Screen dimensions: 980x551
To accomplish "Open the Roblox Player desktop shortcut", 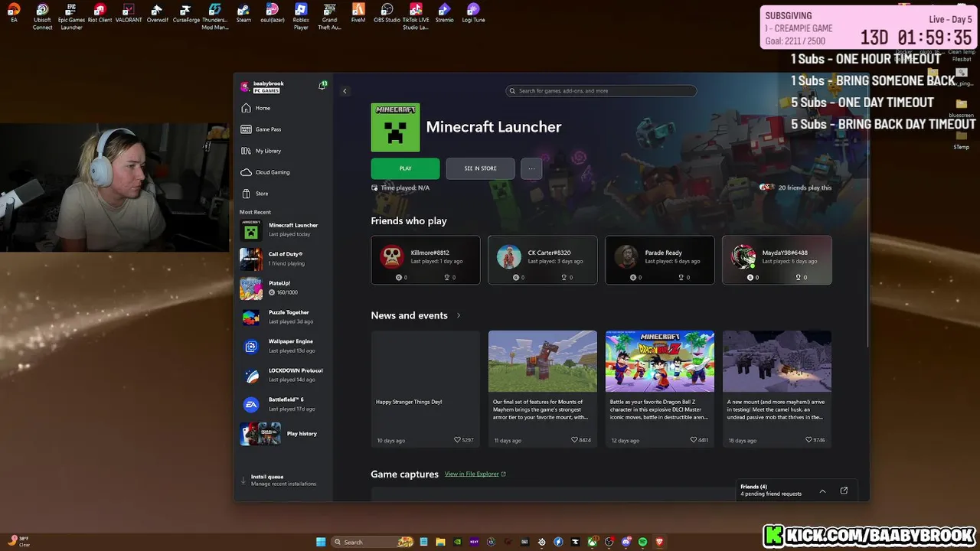I will (x=301, y=17).
